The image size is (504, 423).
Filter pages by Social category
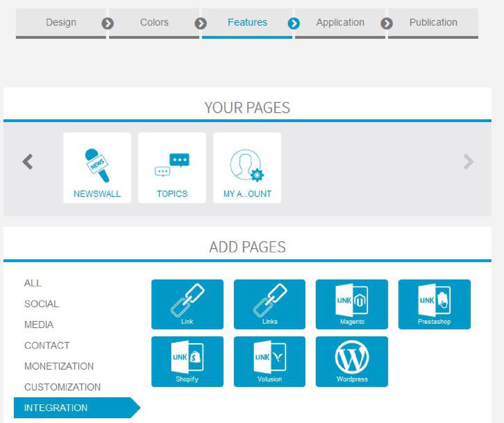pyautogui.click(x=42, y=304)
